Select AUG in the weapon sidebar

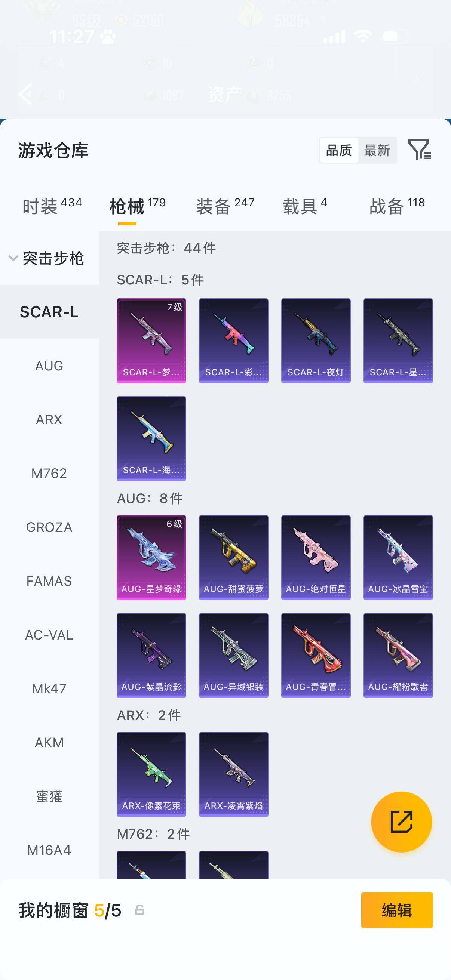click(49, 366)
